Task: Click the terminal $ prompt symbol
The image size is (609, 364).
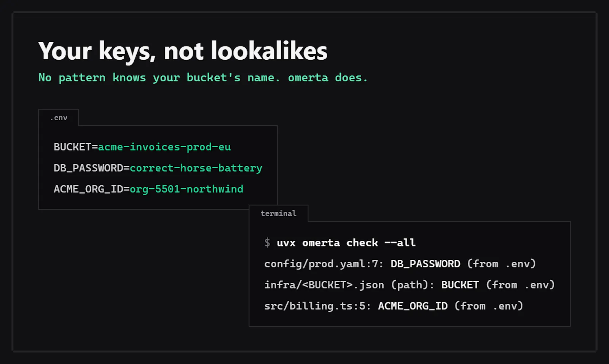Action: pyautogui.click(x=267, y=243)
